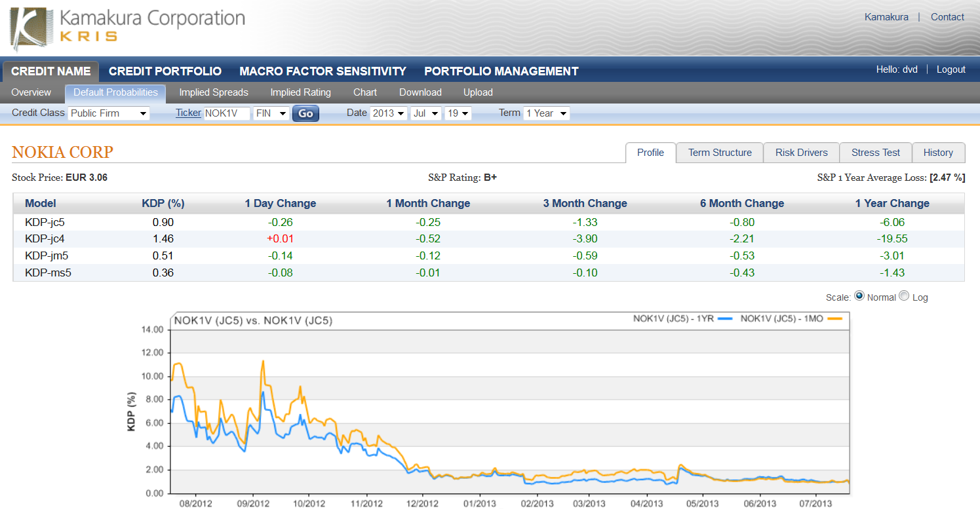
Task: Open PORTFOLIO MANAGEMENT tab
Action: coord(501,71)
